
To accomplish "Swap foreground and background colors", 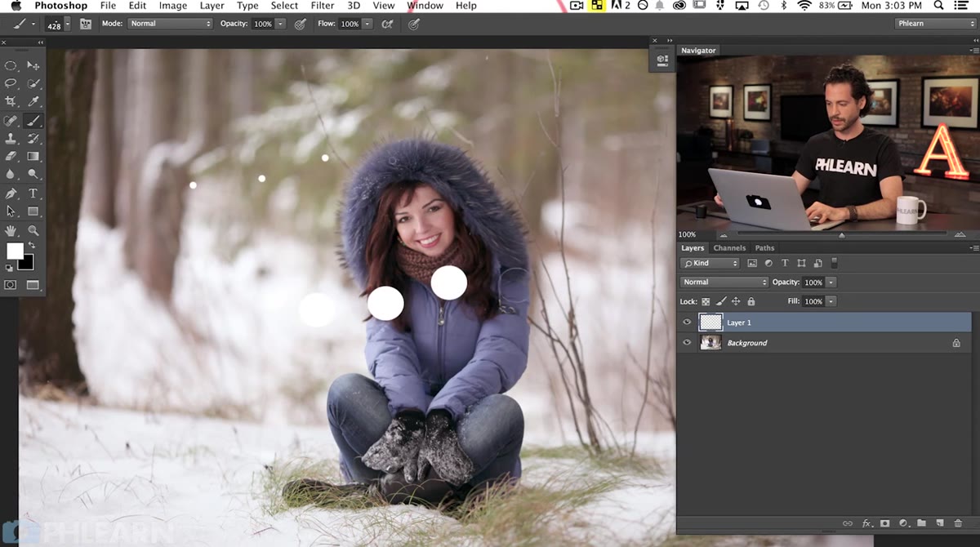I will click(x=33, y=245).
